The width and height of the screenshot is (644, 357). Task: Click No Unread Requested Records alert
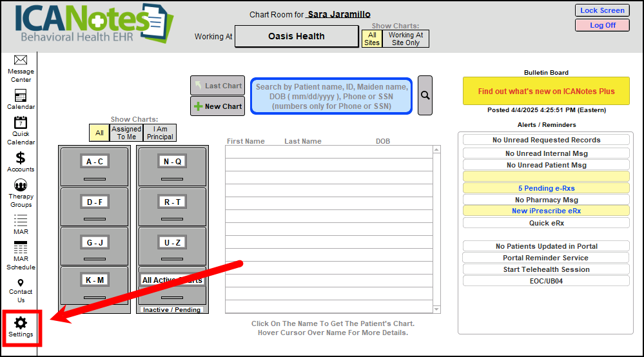click(546, 140)
